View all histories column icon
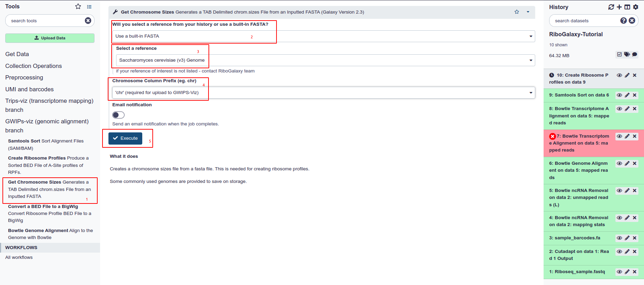This screenshot has height=285, width=644. (627, 7)
